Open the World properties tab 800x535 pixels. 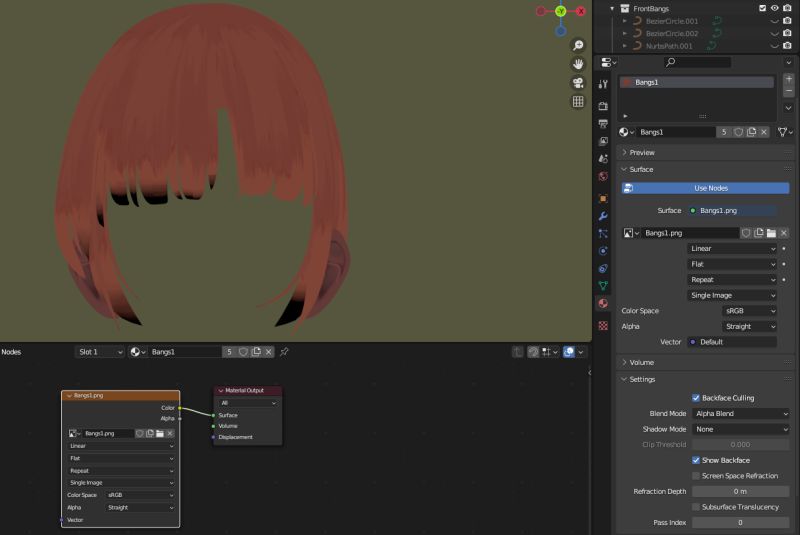pos(603,176)
